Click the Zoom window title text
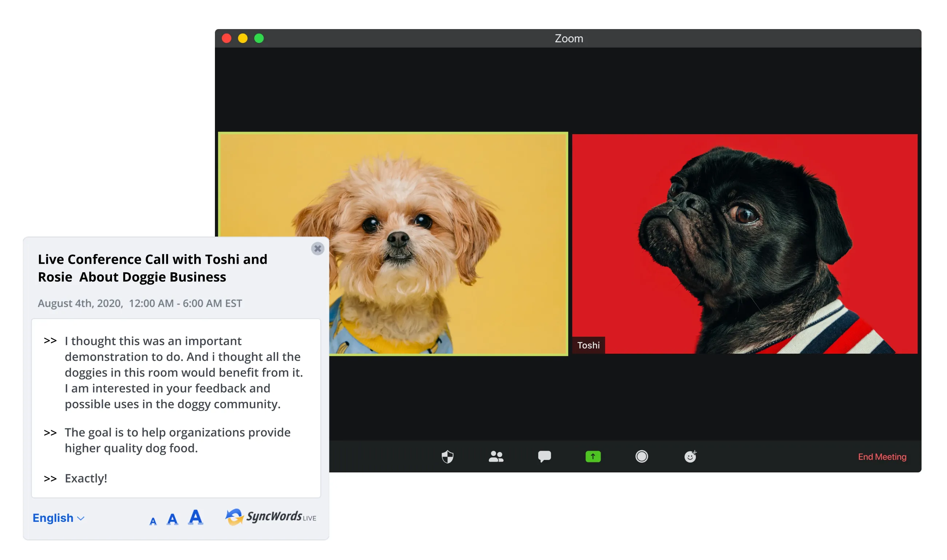The image size is (947, 560). click(569, 39)
